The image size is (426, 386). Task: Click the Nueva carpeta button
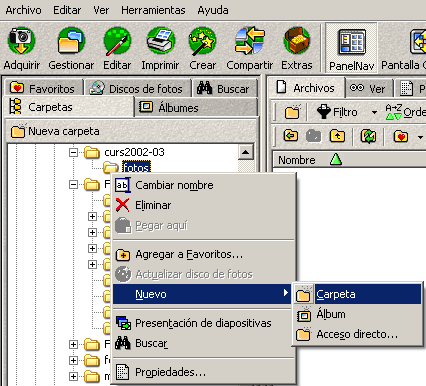[x=55, y=131]
